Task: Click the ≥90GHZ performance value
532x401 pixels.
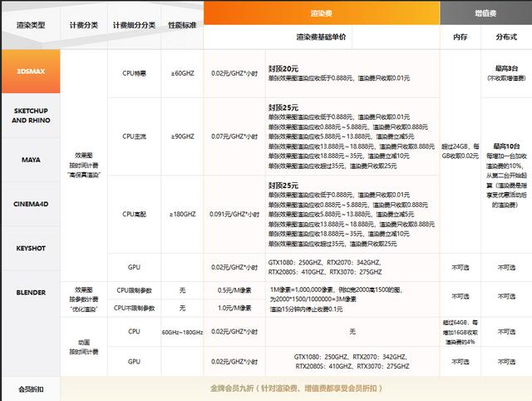Action: 182,136
